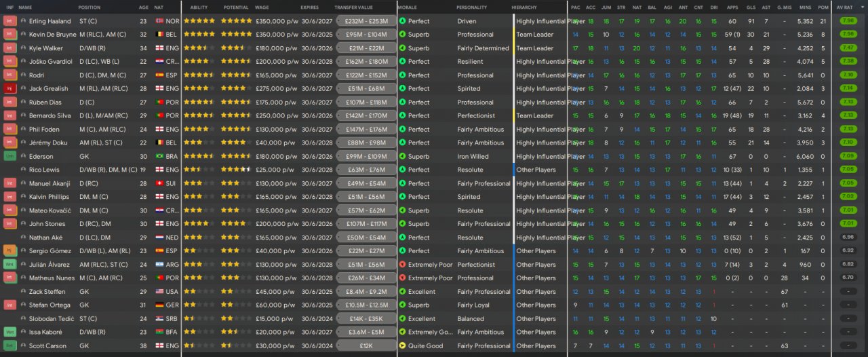Sort by the POSITION column header
The height and width of the screenshot is (357, 868).
pos(90,7)
